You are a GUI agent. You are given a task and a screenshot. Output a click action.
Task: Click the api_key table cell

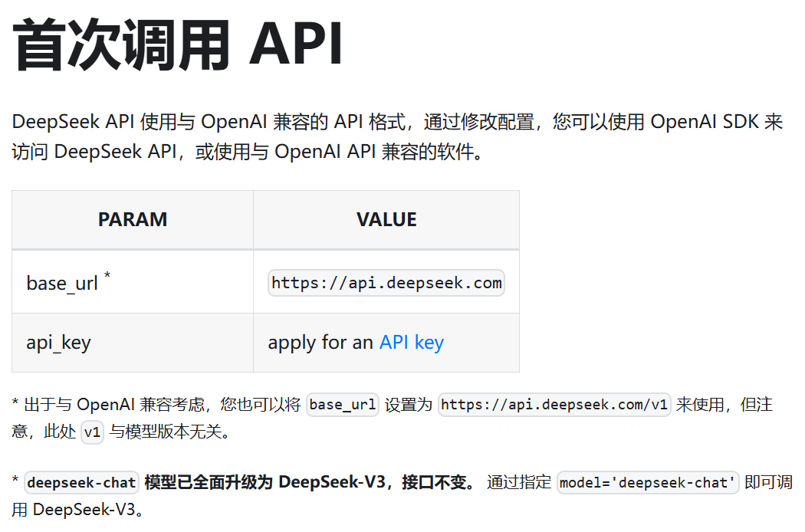point(133,343)
